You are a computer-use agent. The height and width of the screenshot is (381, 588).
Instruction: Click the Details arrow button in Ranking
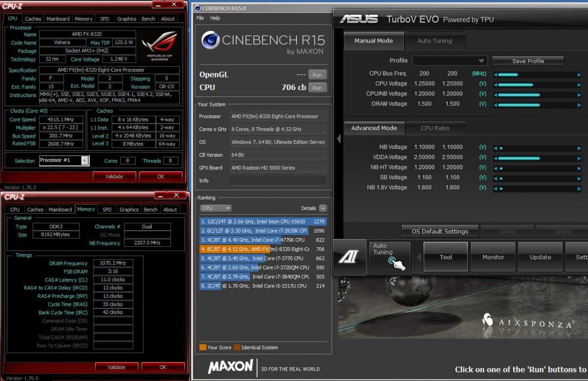pyautogui.click(x=323, y=208)
